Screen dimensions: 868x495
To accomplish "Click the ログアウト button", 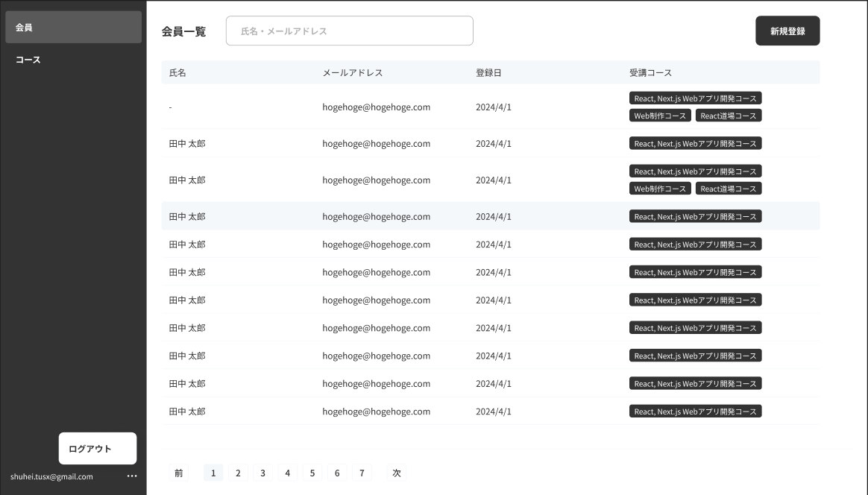I will pyautogui.click(x=98, y=449).
